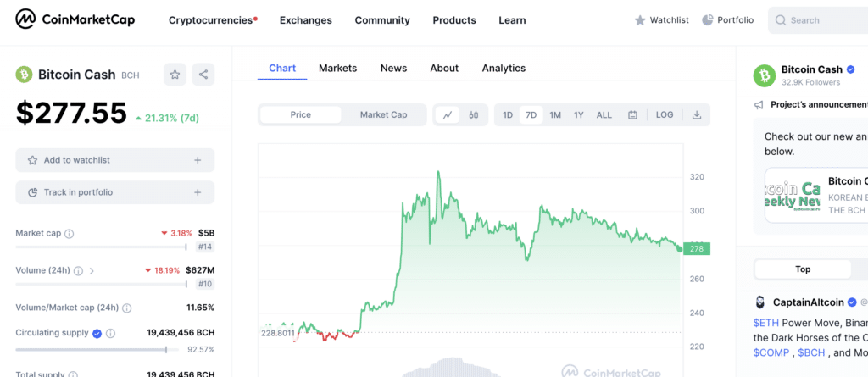Switch to candlestick chart view
This screenshot has height=377, width=868.
pos(473,114)
